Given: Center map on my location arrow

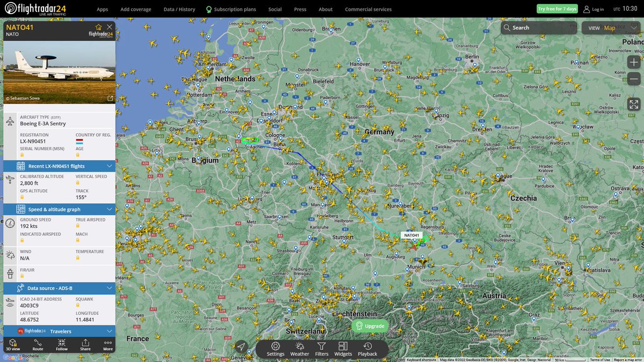Looking at the screenshot, I should (x=241, y=347).
